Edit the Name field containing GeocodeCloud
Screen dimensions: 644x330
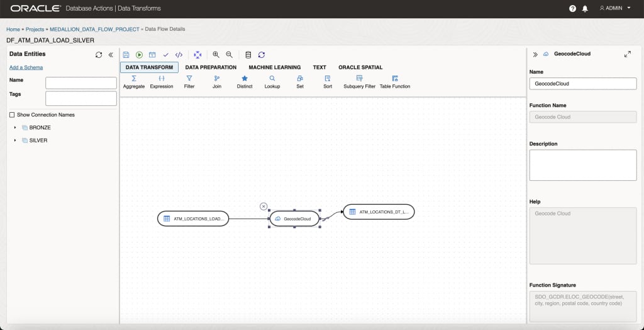[583, 84]
